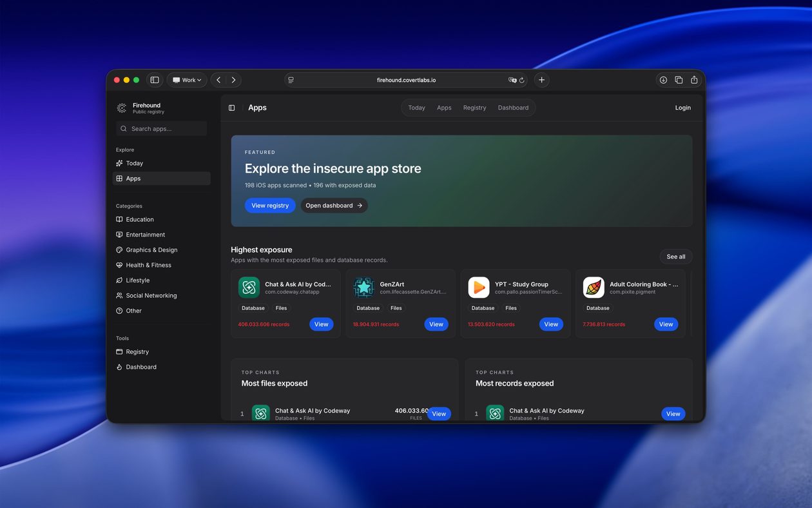This screenshot has height=508, width=812.
Task: Open the Health & Fitness heart icon
Action: tap(119, 265)
